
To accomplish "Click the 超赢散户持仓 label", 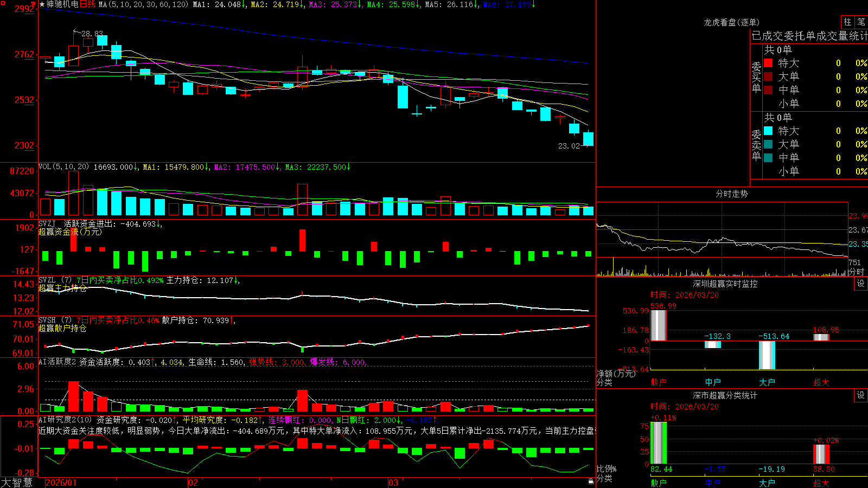I will tap(62, 328).
